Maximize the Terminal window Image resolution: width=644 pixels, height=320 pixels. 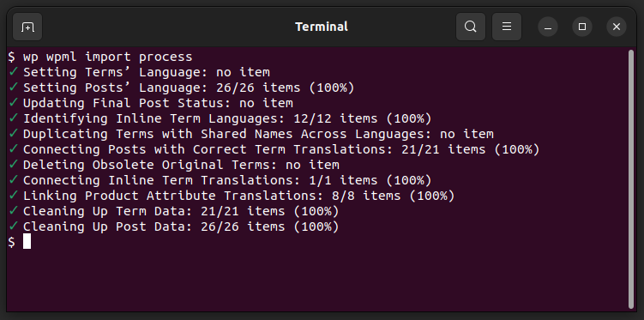tap(582, 27)
